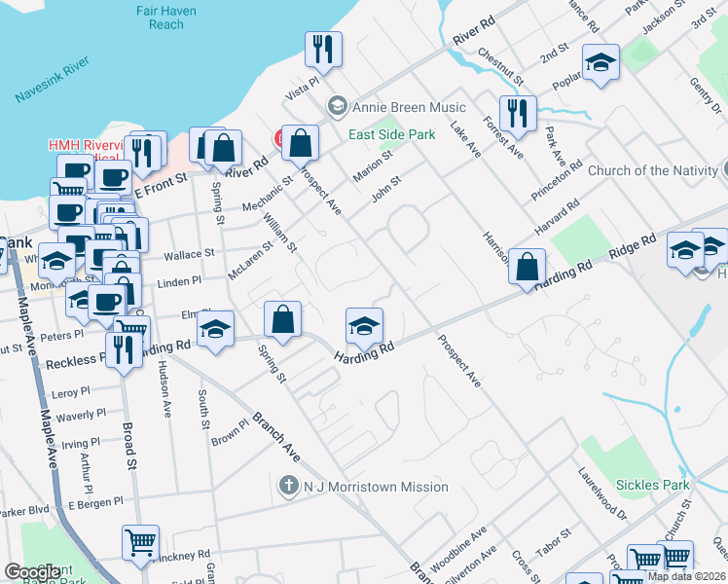Open the shopping bag marker above River Rd near Spring St
This screenshot has width=728, height=584.
click(x=223, y=148)
